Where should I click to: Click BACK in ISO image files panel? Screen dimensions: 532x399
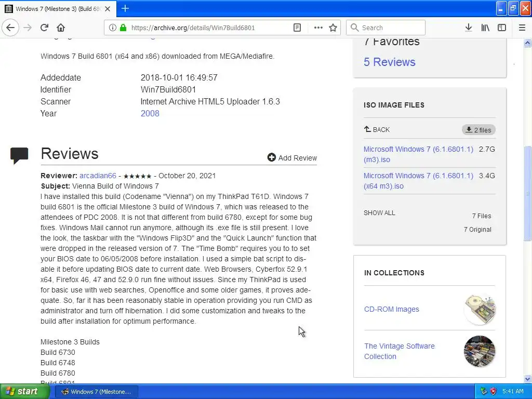tap(377, 129)
